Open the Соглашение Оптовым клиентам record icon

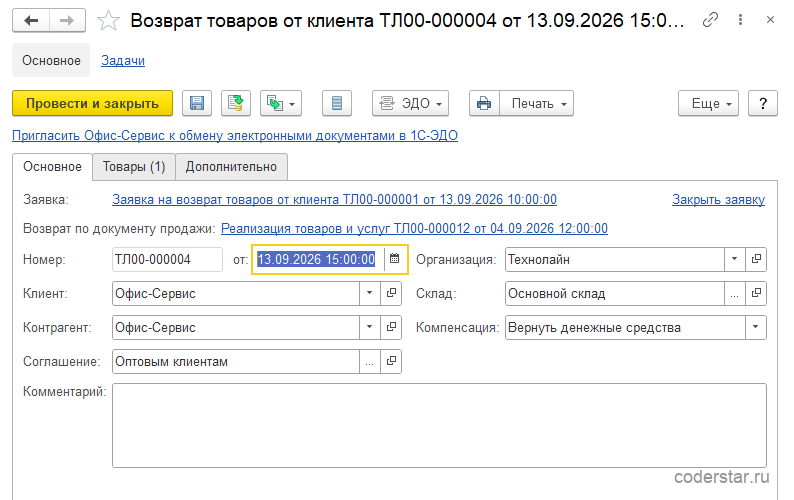point(391,361)
